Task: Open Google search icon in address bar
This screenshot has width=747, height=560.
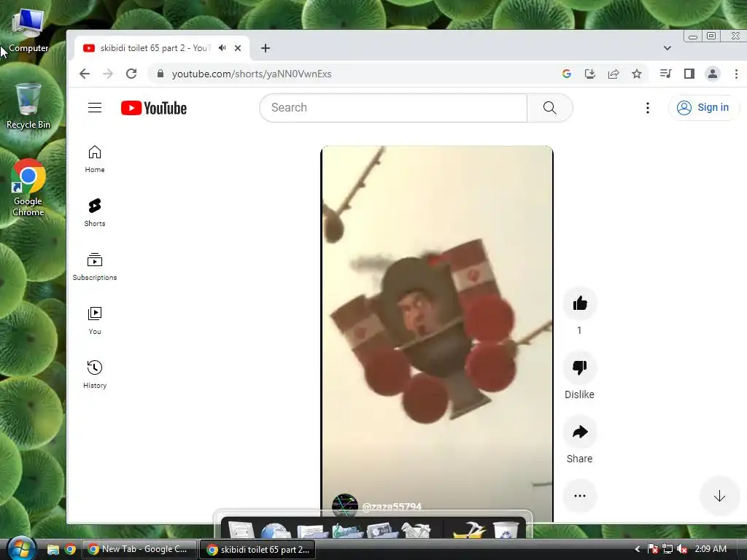Action: click(566, 74)
